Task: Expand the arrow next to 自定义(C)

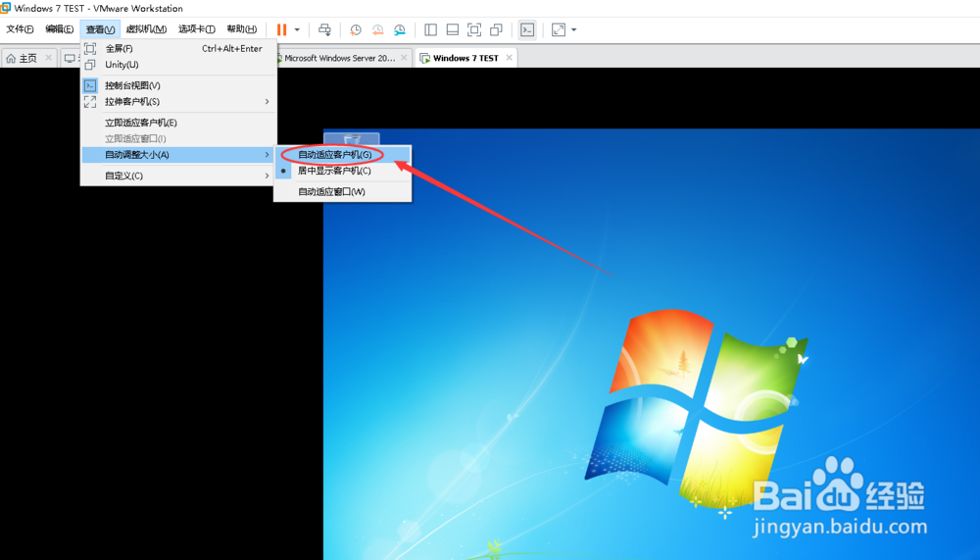Action: [x=267, y=176]
